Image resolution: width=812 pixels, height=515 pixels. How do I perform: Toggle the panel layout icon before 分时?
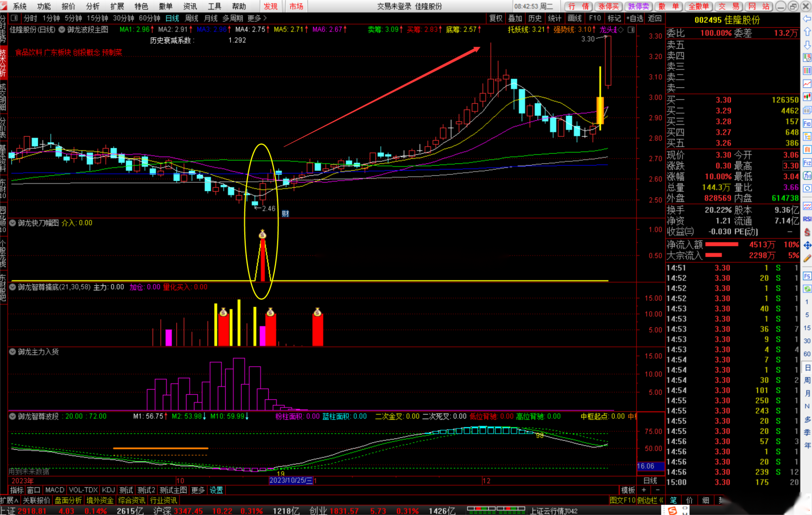click(14, 18)
